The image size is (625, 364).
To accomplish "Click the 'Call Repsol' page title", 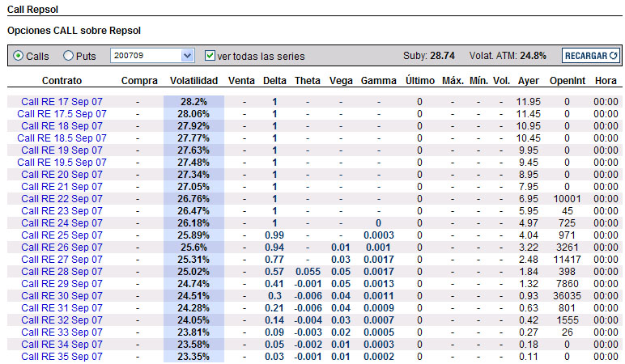I will [32, 10].
